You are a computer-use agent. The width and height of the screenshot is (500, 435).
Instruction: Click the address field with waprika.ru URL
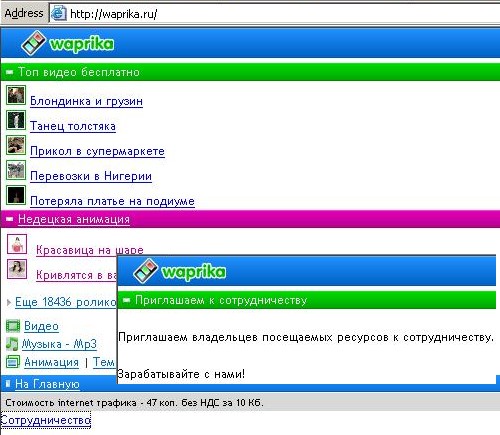click(x=274, y=14)
